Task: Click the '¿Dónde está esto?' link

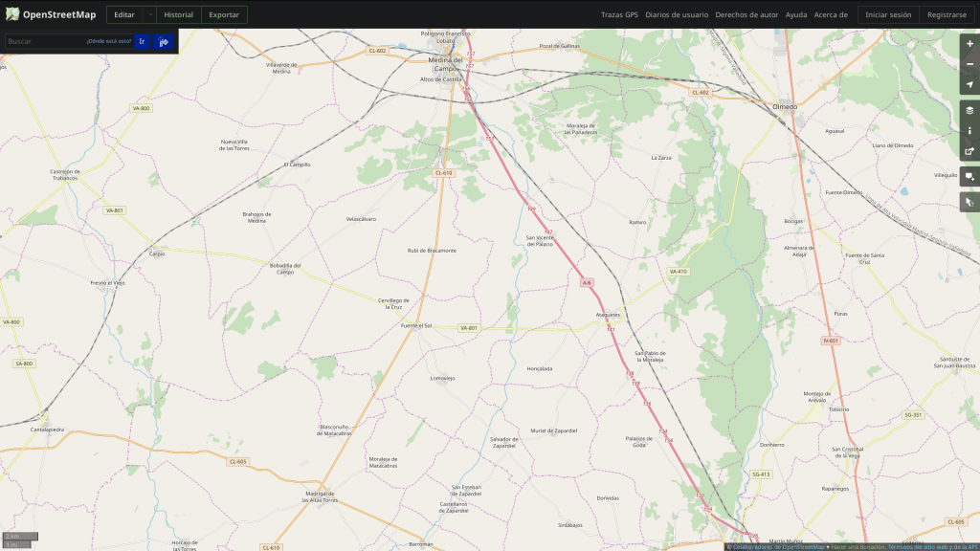Action: pos(108,41)
